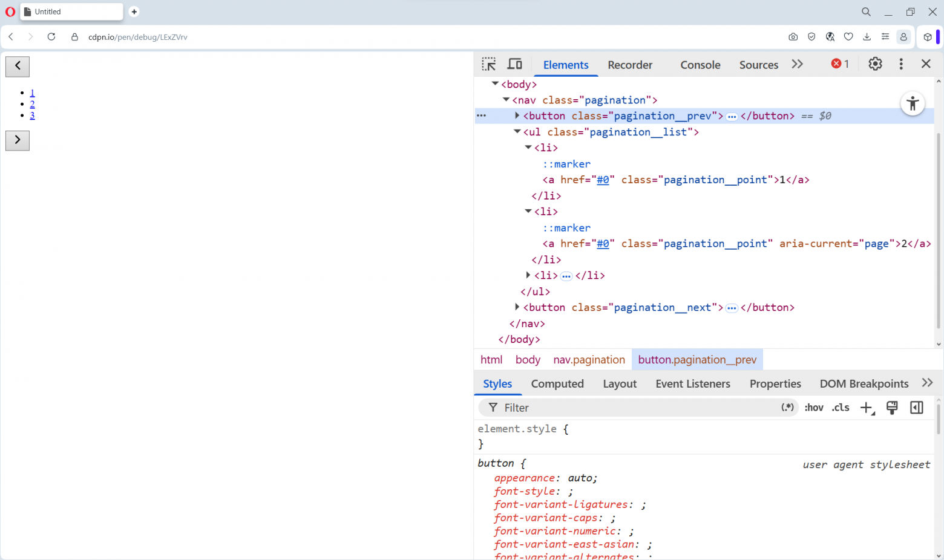Viewport: 944px width, 560px height.
Task: Switch to the Sources tab
Action: tap(759, 65)
